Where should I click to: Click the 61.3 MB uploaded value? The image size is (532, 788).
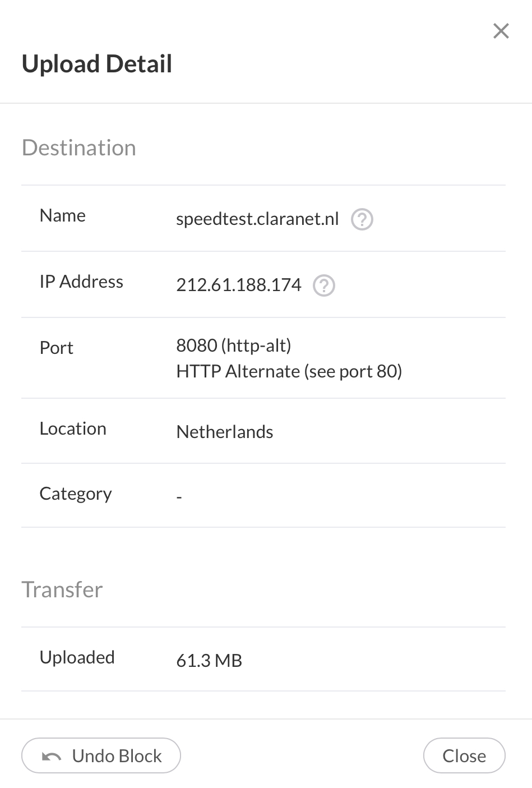pyautogui.click(x=209, y=661)
